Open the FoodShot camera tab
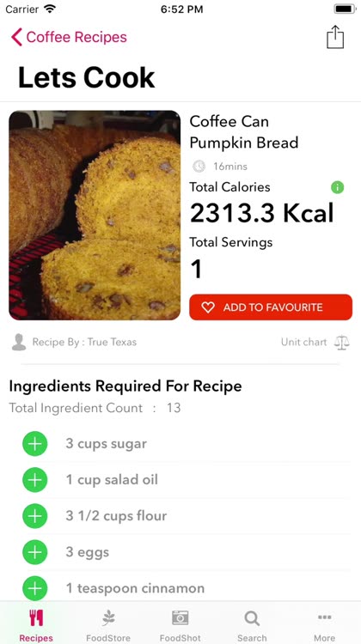The width and height of the screenshot is (361, 644). pos(180,625)
